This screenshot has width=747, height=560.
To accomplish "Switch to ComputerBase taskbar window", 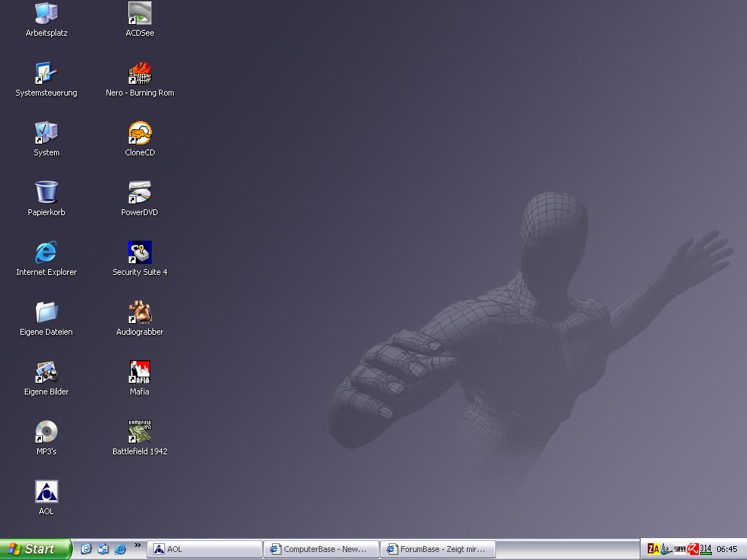I will pos(321,549).
